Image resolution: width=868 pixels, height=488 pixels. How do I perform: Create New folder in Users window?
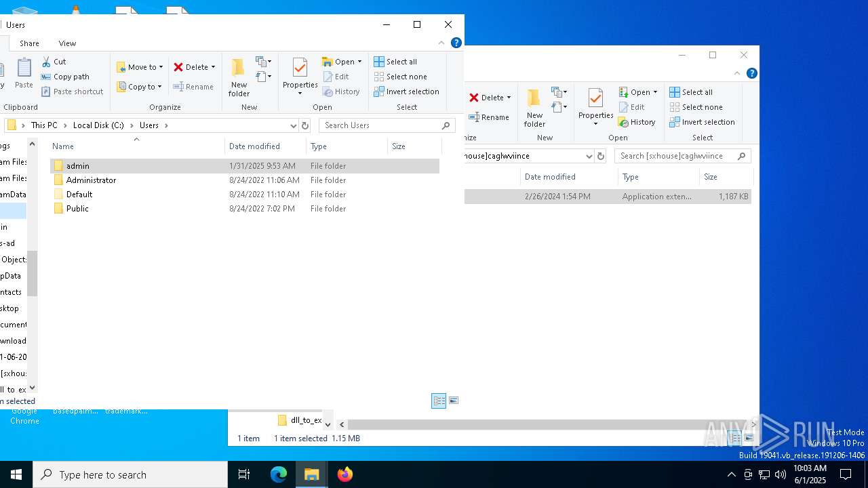[x=239, y=77]
